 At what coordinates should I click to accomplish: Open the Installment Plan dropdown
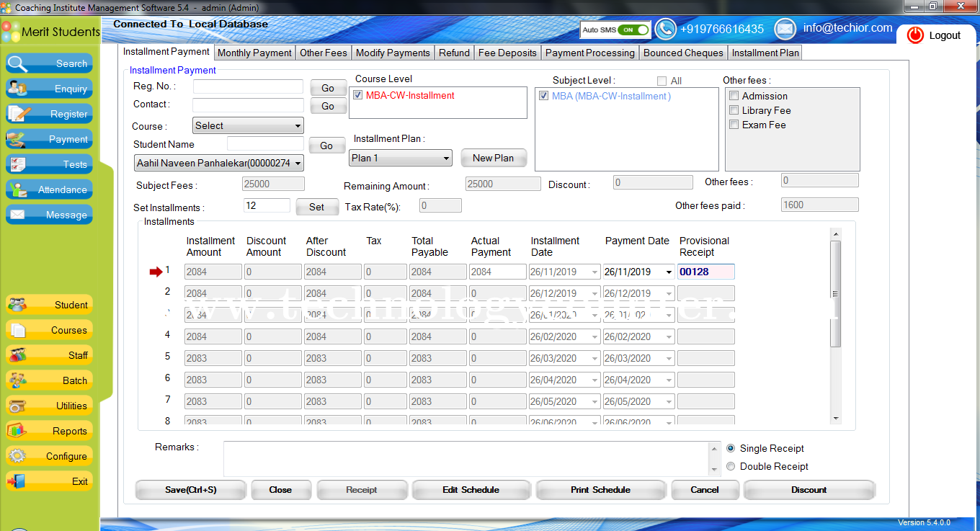click(401, 158)
